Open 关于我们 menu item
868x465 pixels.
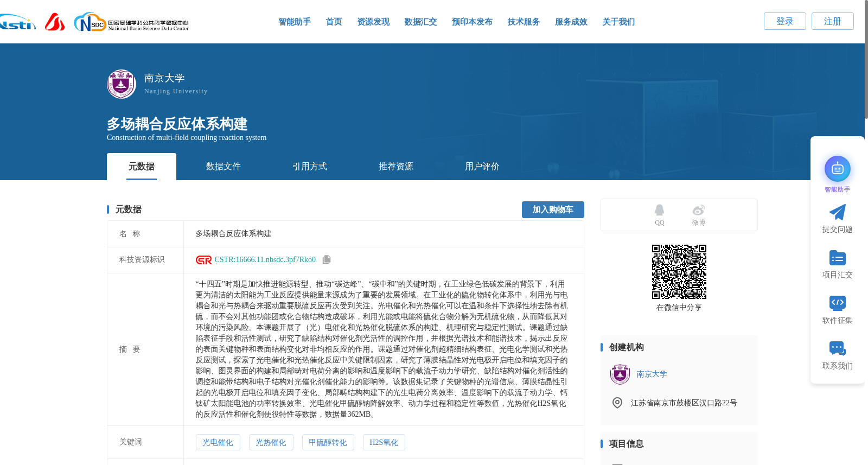[618, 22]
